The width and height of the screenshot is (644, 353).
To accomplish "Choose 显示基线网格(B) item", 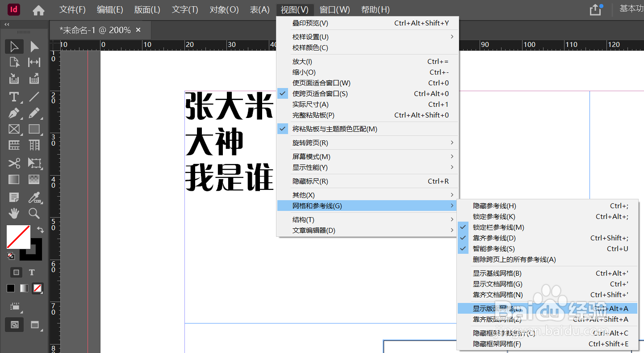I will [548, 273].
